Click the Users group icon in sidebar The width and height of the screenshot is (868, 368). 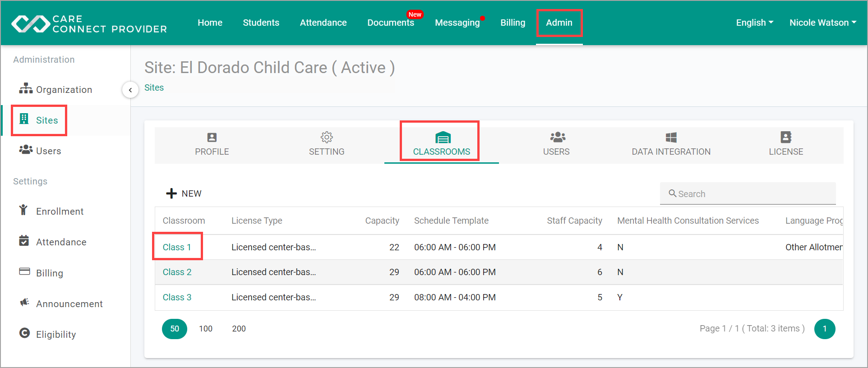click(x=26, y=149)
